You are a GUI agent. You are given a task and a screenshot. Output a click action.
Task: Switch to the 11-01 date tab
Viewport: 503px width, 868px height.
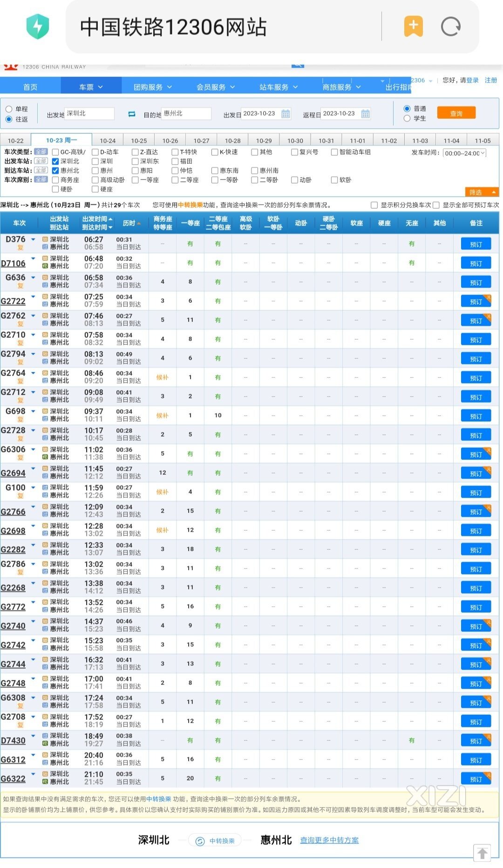(x=358, y=141)
